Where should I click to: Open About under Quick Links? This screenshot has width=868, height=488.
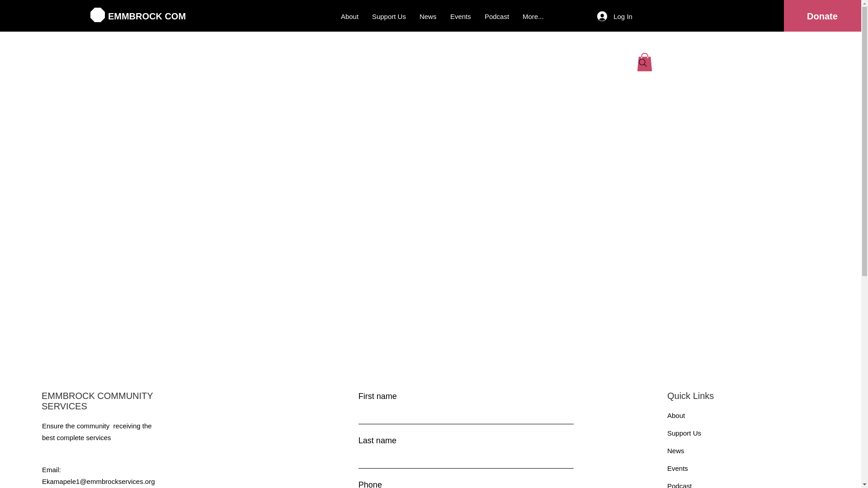tap(676, 416)
